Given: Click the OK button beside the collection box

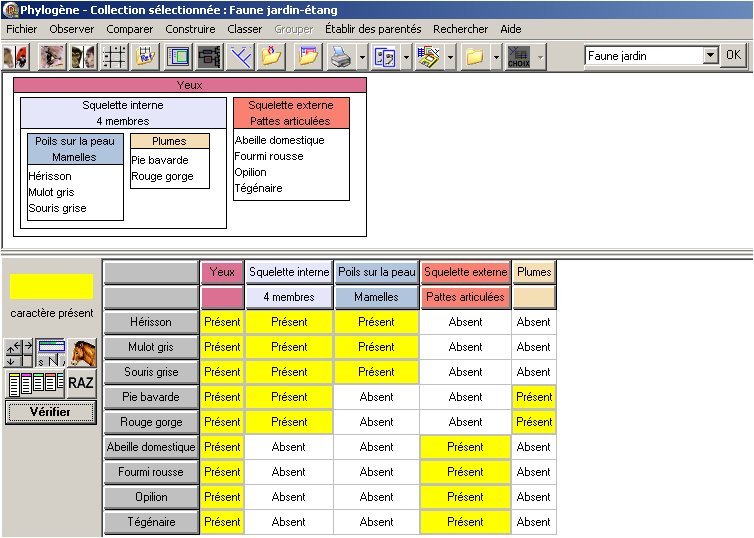Looking at the screenshot, I should 733,56.
